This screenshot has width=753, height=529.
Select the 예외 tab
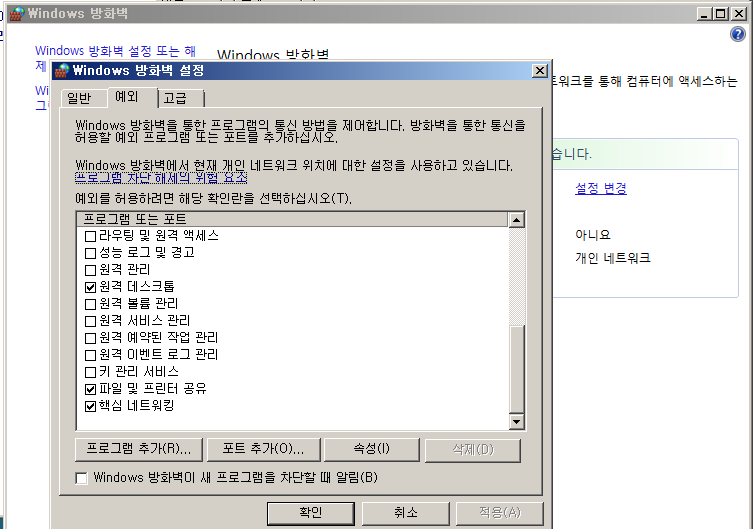pyautogui.click(x=133, y=97)
